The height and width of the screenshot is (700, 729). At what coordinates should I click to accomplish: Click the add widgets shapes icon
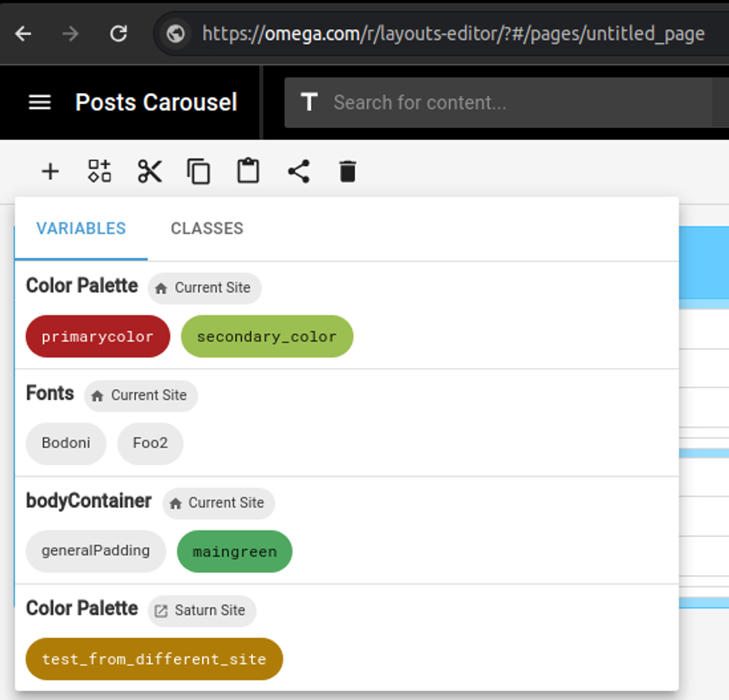[x=100, y=172]
